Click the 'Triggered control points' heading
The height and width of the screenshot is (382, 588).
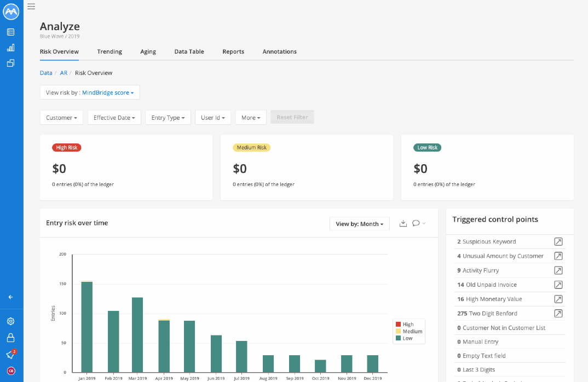(495, 219)
